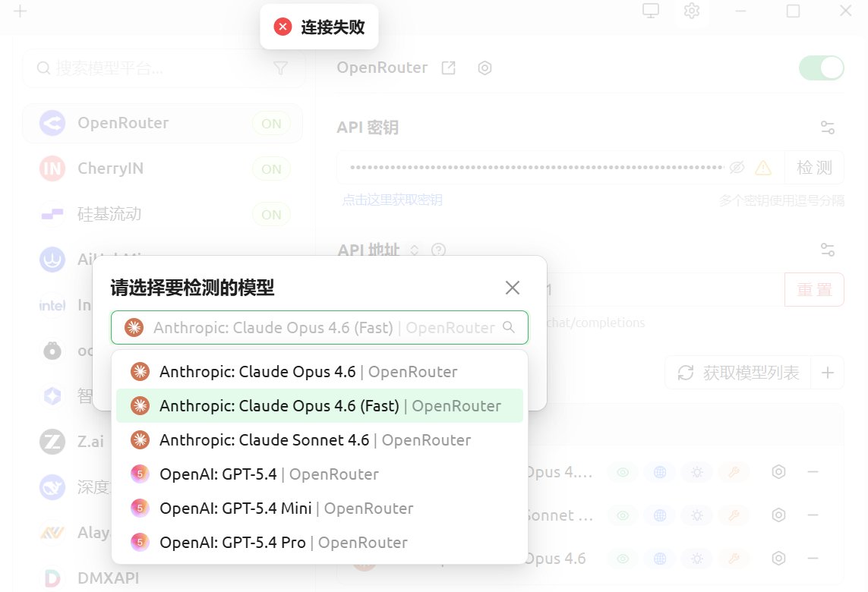868x592 pixels.
Task: Click ON badge next to OpenRouter
Action: (271, 124)
